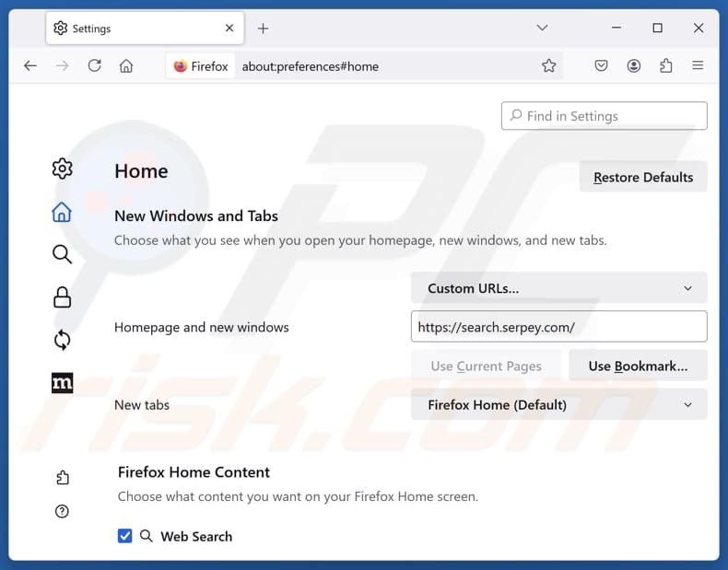Click the Home heading text
The width and height of the screenshot is (728, 570).
pyautogui.click(x=141, y=171)
